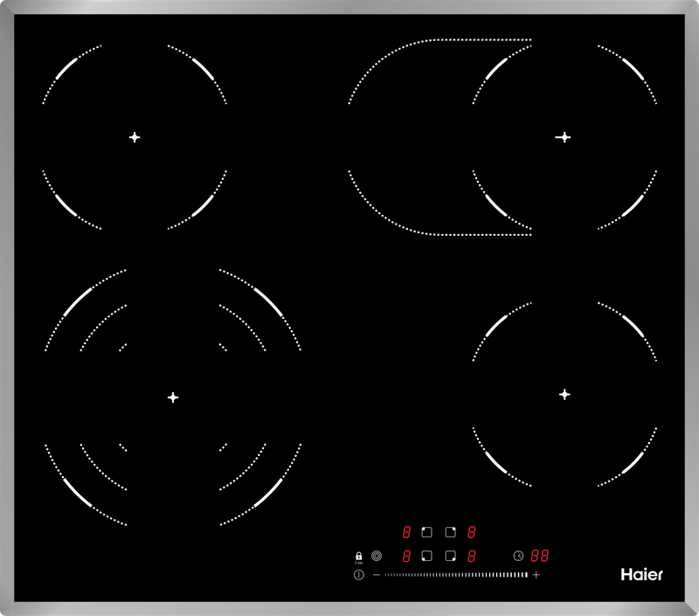Viewport: 699px width, 616px height.
Task: Select the front-right burner zone icon
Action: tap(450, 555)
